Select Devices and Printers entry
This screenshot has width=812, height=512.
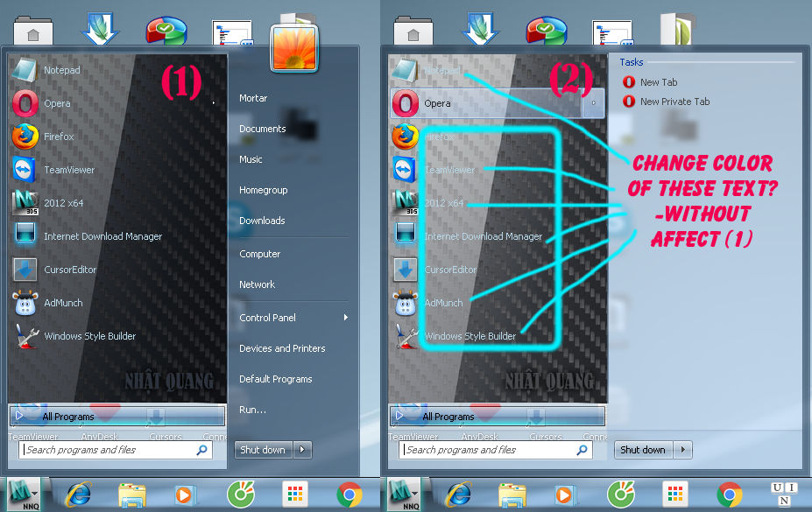(282, 348)
